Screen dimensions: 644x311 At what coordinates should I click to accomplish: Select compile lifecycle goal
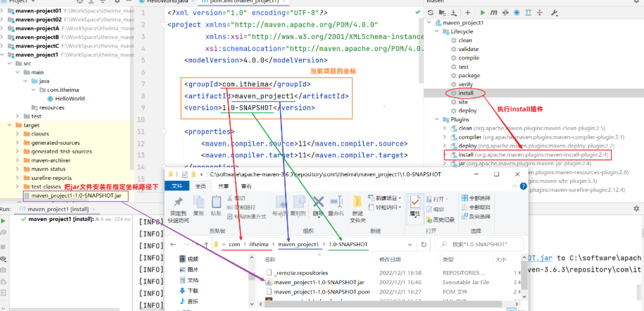pyautogui.click(x=465, y=58)
